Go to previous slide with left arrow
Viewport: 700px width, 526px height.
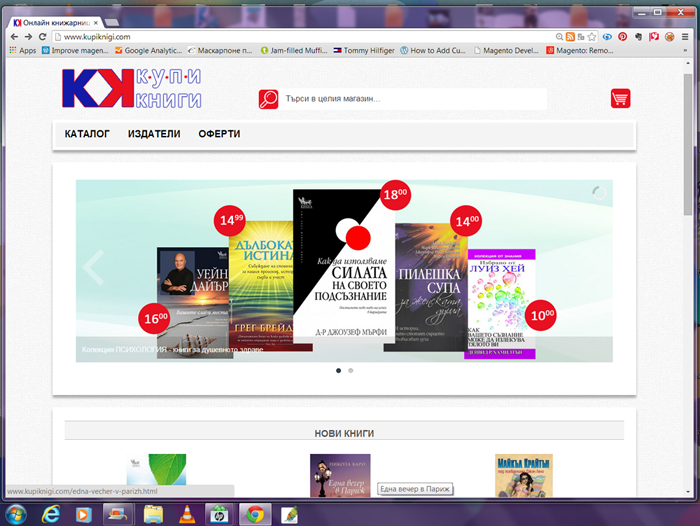93,267
